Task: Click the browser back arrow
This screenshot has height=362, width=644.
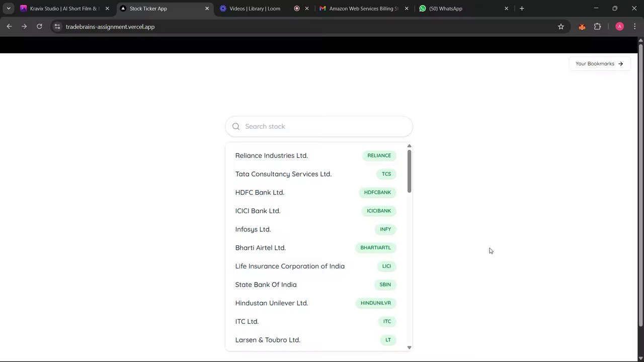Action: (x=9, y=27)
